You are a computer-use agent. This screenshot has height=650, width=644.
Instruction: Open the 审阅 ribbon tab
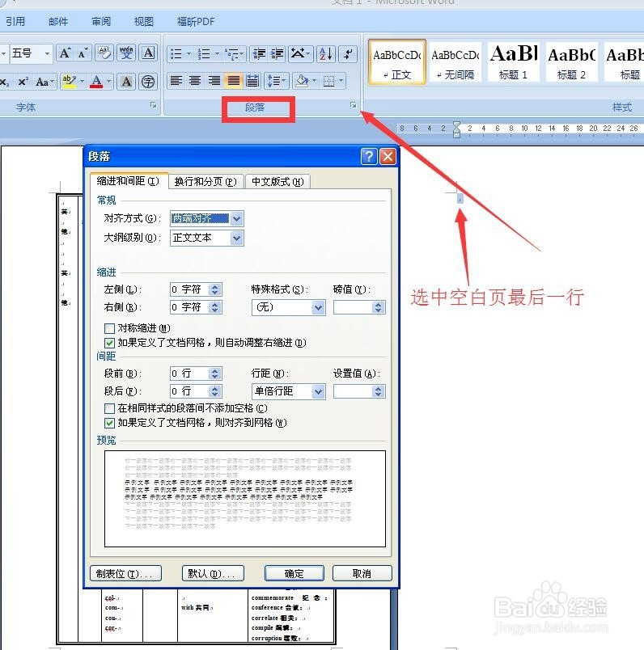pyautogui.click(x=101, y=21)
